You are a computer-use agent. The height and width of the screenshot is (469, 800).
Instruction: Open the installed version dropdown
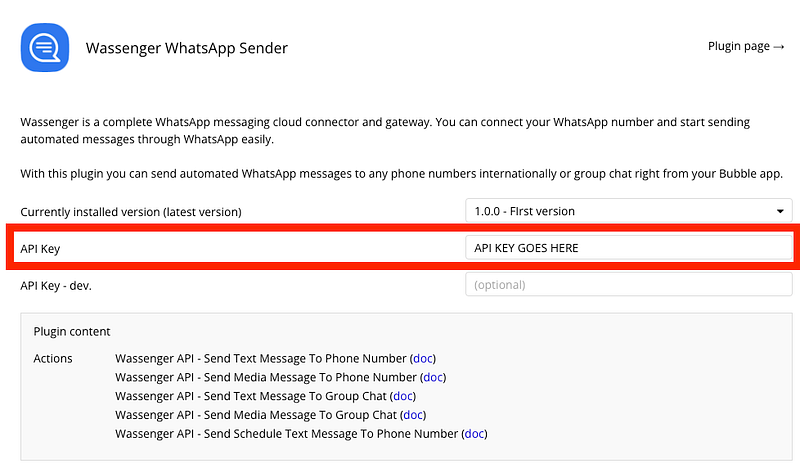[628, 211]
